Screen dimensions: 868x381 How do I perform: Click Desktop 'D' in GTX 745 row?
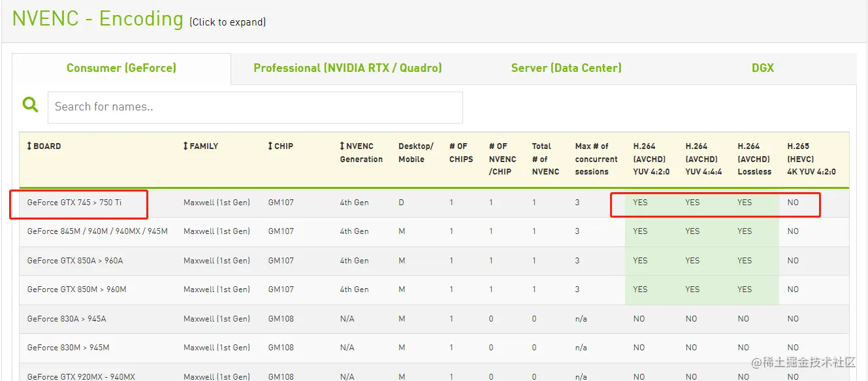coord(401,203)
